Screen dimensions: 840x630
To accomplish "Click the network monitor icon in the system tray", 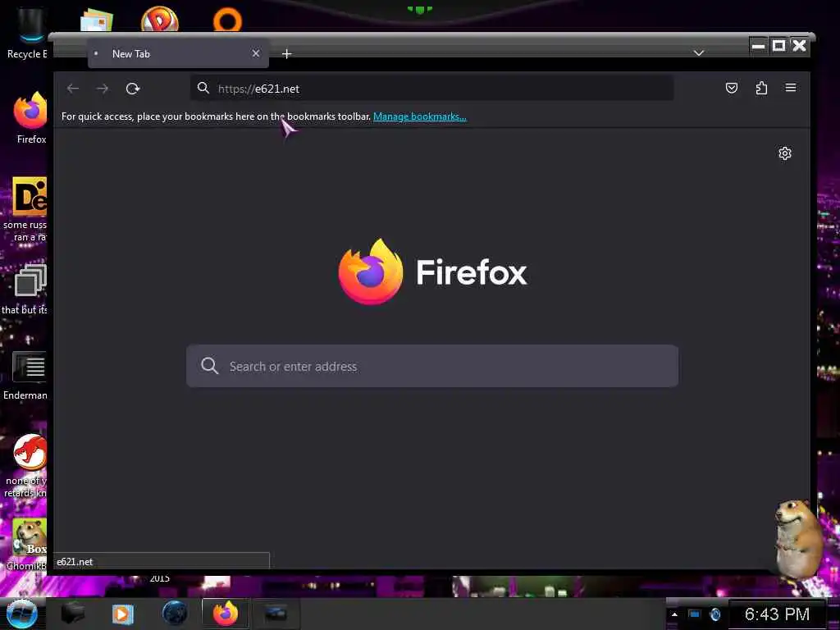I will pos(694,614).
